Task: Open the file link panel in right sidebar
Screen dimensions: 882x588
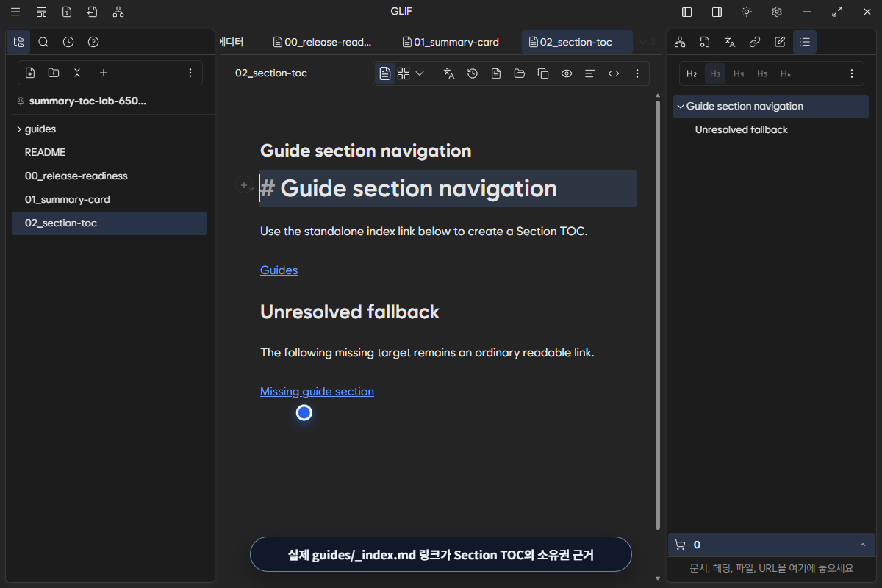Action: tap(705, 42)
